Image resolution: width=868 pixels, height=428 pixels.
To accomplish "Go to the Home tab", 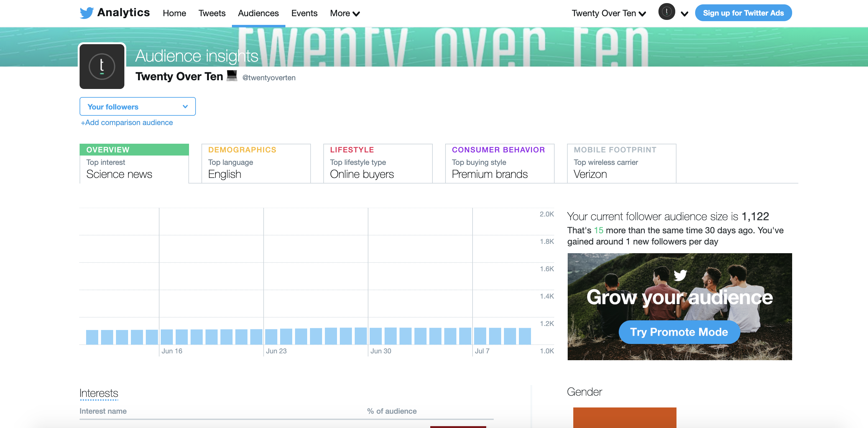I will coord(174,13).
